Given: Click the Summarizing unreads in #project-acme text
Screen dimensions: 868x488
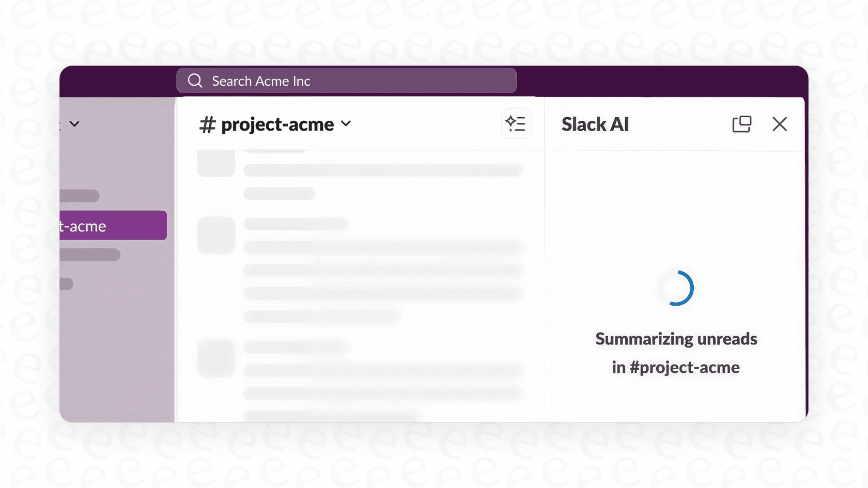Looking at the screenshot, I should (676, 353).
